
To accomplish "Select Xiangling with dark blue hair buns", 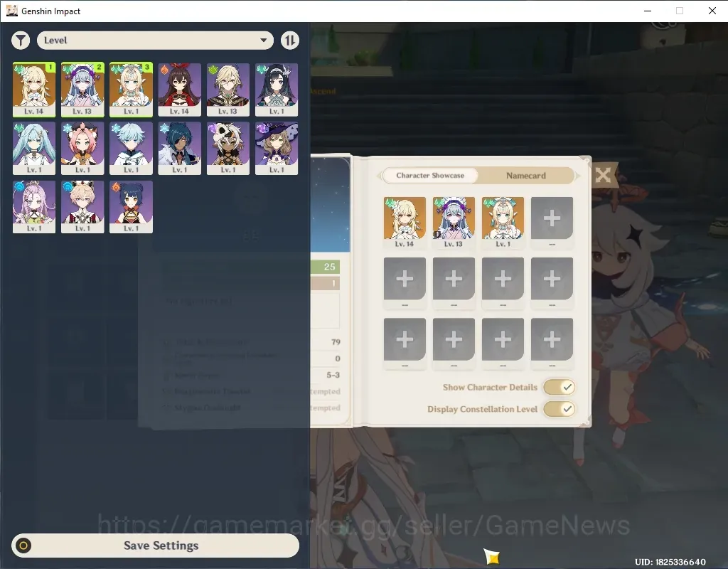I will pos(131,207).
